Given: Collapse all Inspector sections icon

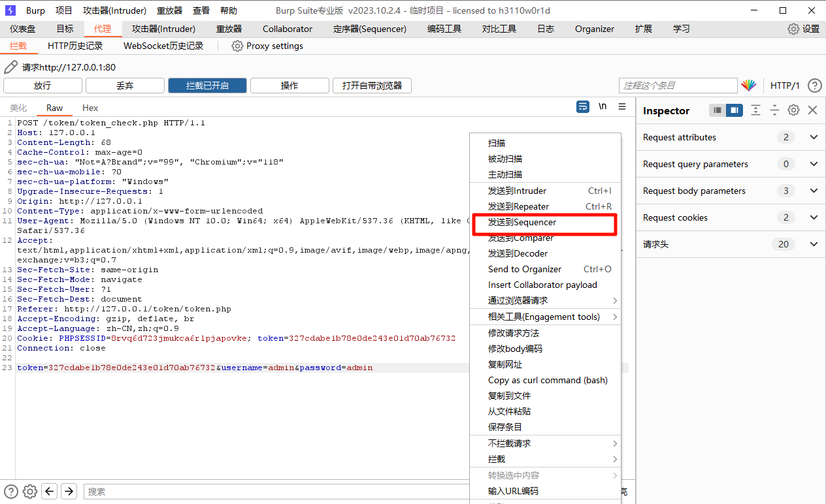Looking at the screenshot, I should click(774, 110).
